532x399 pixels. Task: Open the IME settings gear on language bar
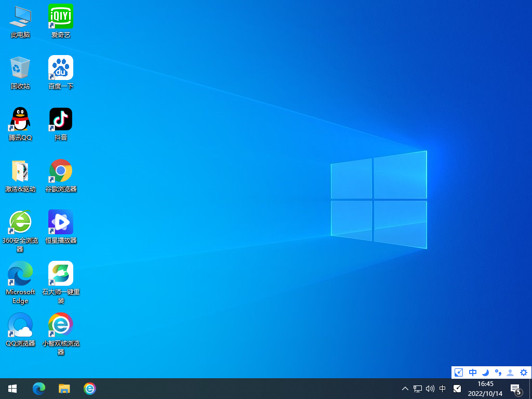pos(523,373)
